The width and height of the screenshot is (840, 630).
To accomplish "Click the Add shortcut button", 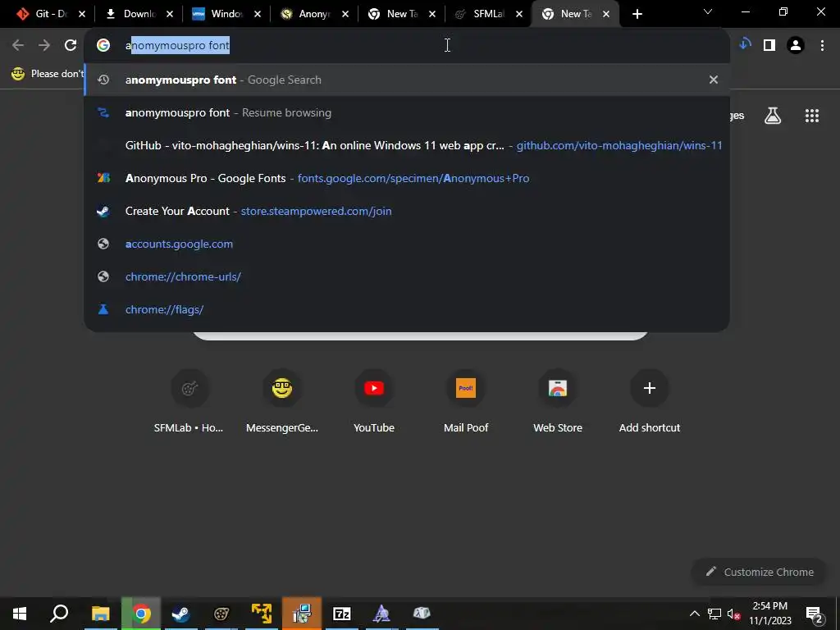I will pos(650,402).
